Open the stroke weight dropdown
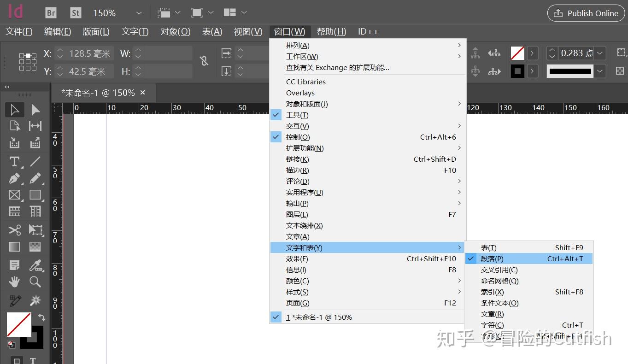 pos(600,53)
